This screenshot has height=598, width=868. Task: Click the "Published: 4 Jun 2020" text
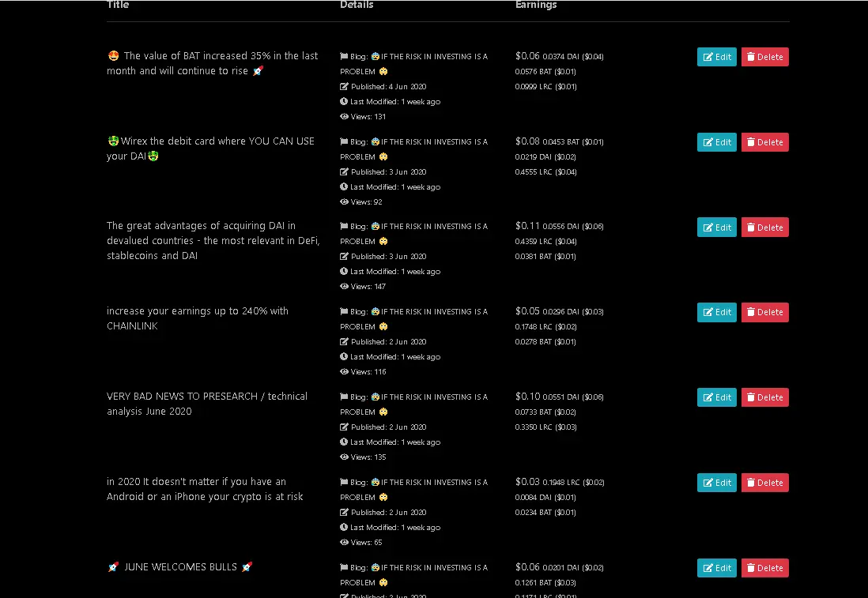(x=389, y=87)
